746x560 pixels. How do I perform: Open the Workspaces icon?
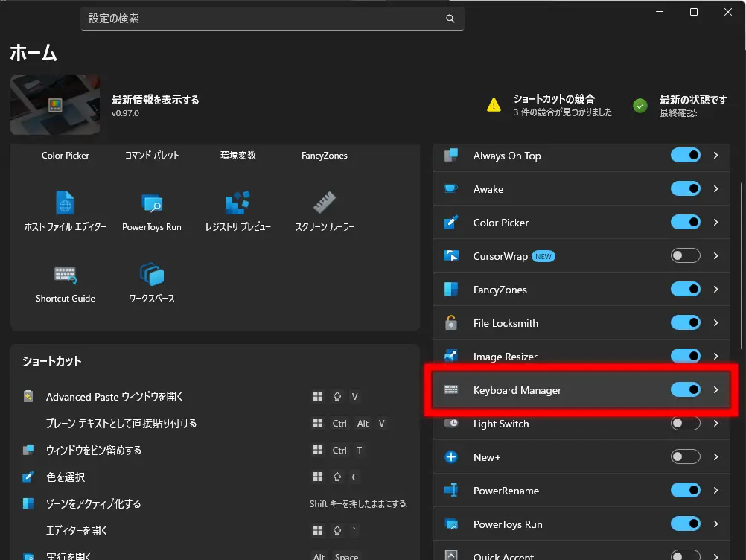pos(152,274)
